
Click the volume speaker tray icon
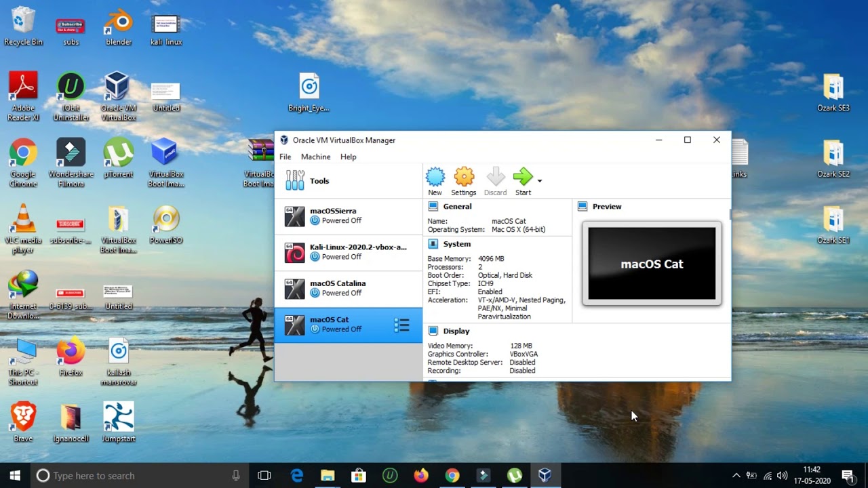tap(783, 476)
